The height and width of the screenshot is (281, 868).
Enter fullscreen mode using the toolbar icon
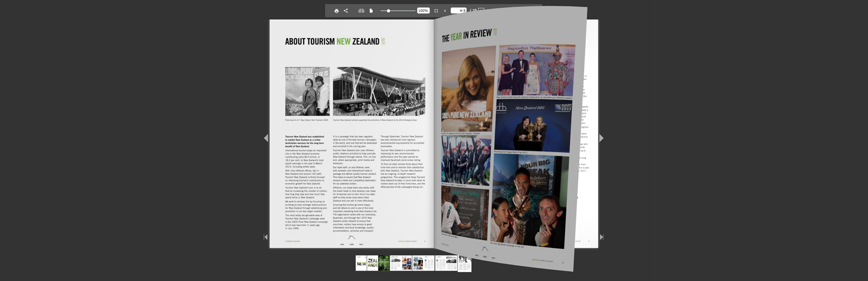coord(436,11)
